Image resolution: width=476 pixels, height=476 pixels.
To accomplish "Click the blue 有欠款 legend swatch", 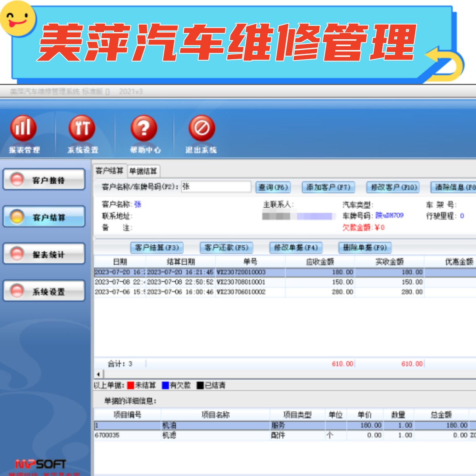I will click(x=165, y=385).
